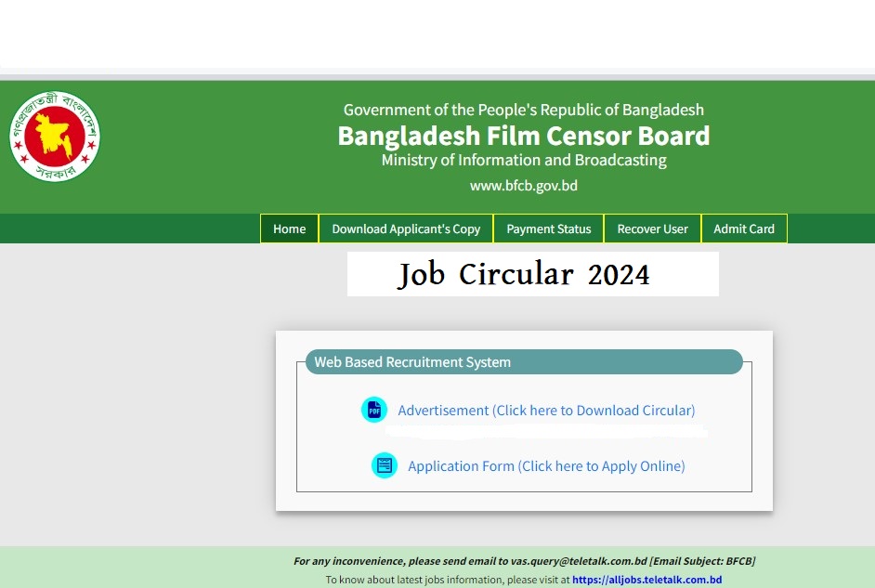Screen dimensions: 875x588
Task: Open the blue Advertisement download document icon
Action: (x=373, y=409)
